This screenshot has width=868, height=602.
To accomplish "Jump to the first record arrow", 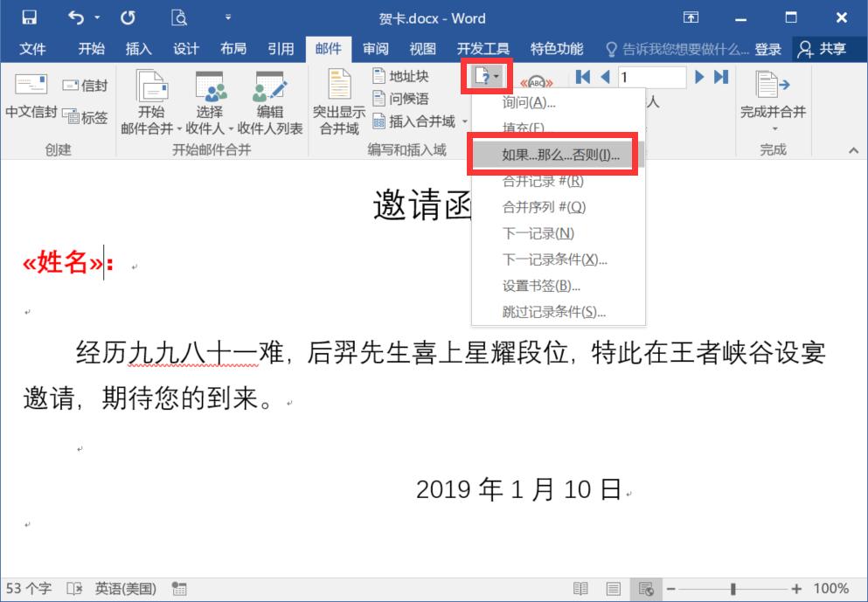I will tap(582, 77).
